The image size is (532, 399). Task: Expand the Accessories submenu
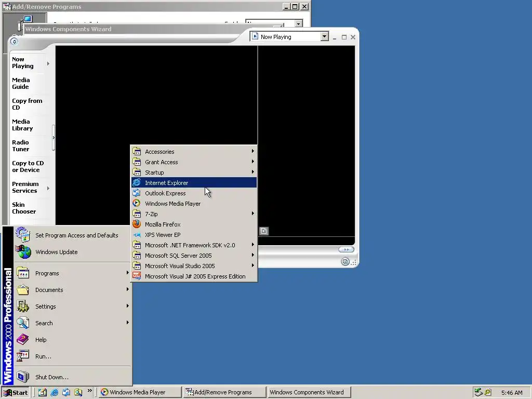(194, 152)
